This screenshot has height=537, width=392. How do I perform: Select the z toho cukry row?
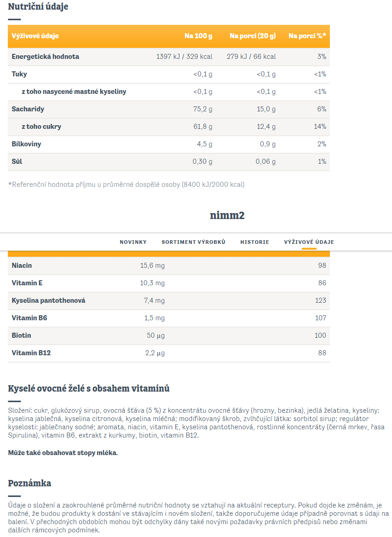(169, 127)
